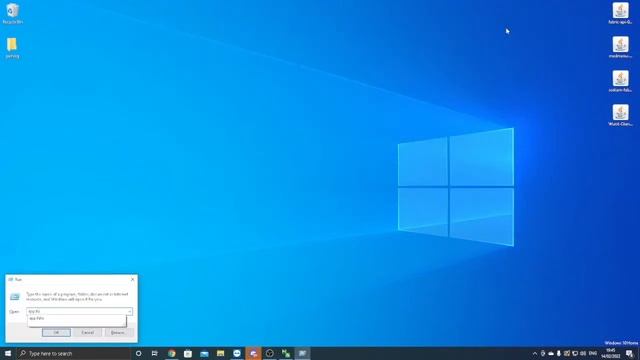Open the Recycle Bin desktop icon
Viewport: 640px width, 360px height.
pyautogui.click(x=12, y=13)
